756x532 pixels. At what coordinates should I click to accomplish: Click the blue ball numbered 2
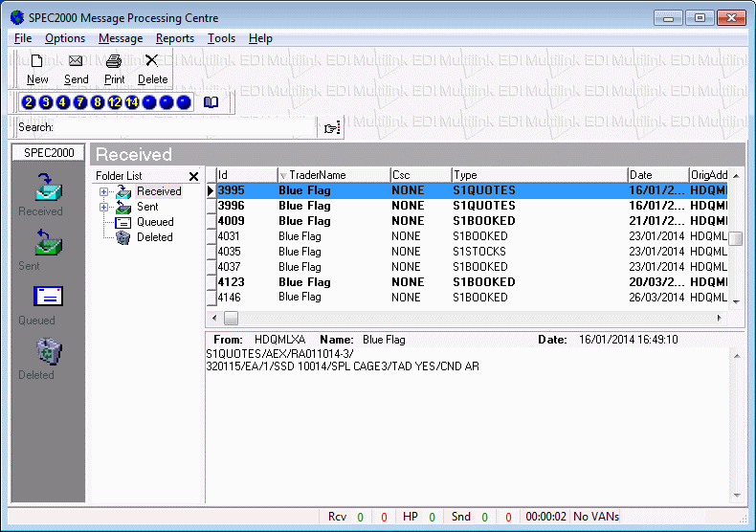tap(29, 102)
